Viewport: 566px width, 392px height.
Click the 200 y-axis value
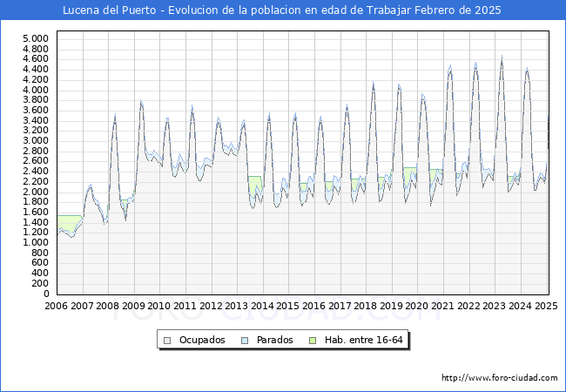[x=41, y=284]
